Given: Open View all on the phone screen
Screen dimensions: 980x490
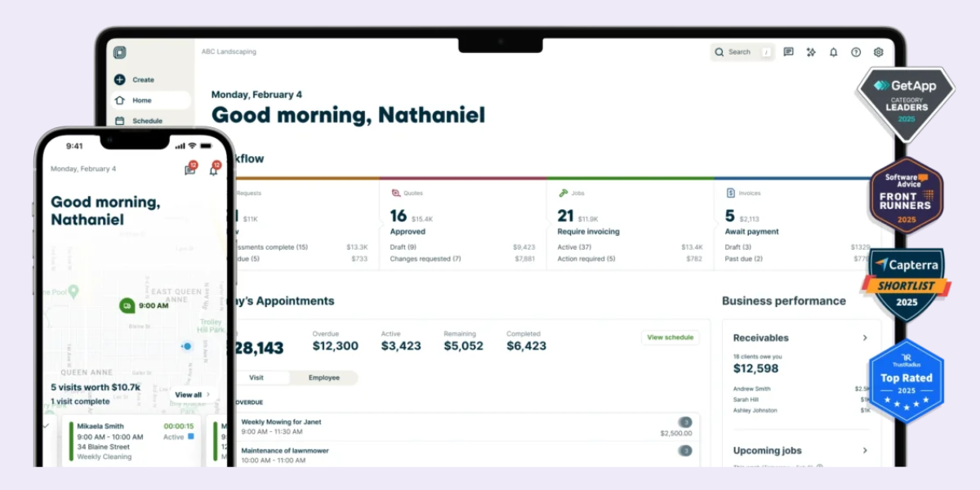Looking at the screenshot, I should coord(191,394).
